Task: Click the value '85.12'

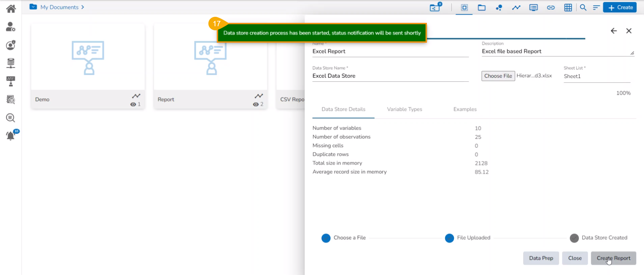Action: [482, 172]
